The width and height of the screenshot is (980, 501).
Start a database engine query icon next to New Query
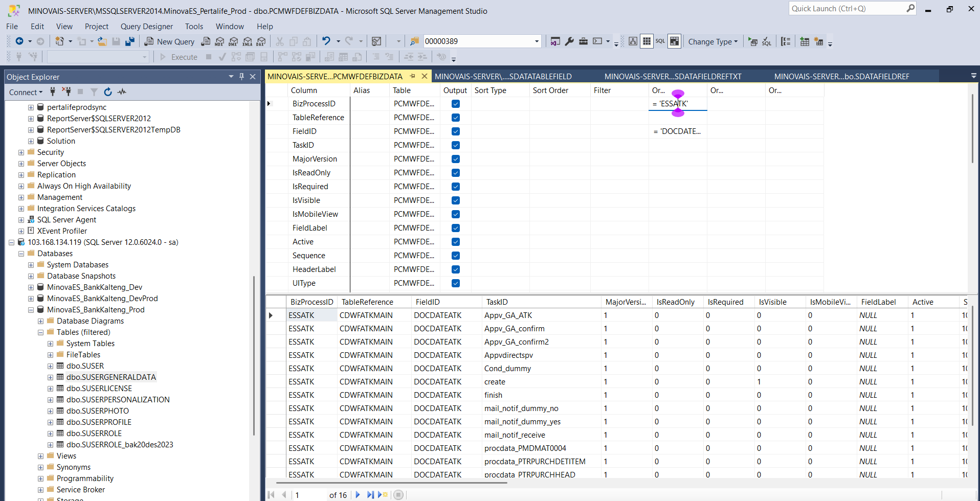(206, 41)
